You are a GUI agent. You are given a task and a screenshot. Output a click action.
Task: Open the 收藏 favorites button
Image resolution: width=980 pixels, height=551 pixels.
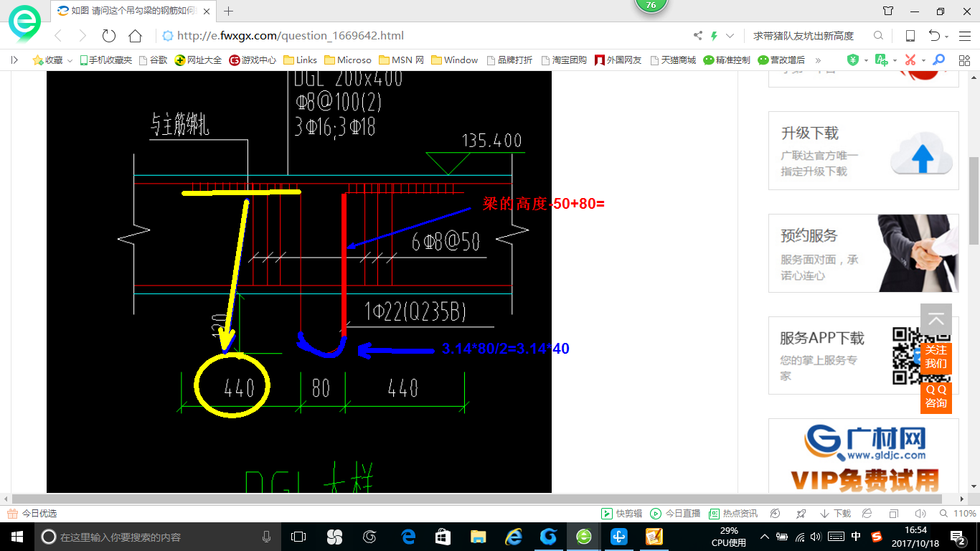click(x=47, y=60)
